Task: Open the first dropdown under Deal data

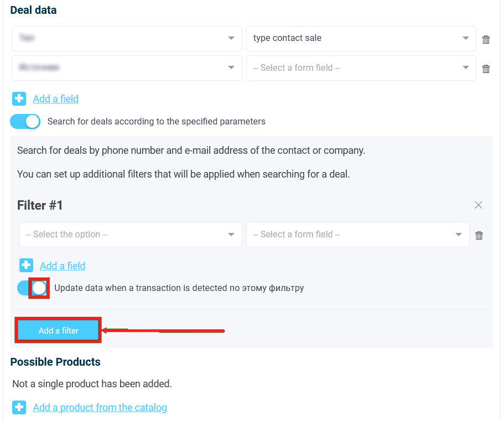Action: (x=127, y=38)
